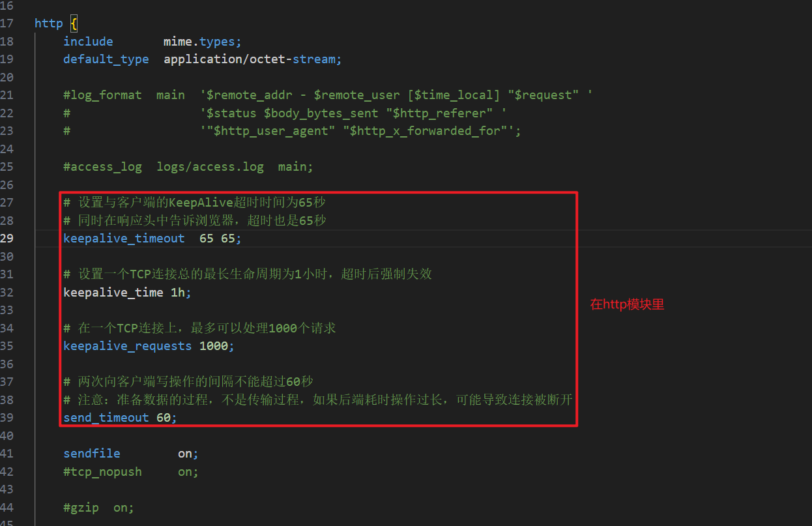Click the "1h;" value

(182, 293)
